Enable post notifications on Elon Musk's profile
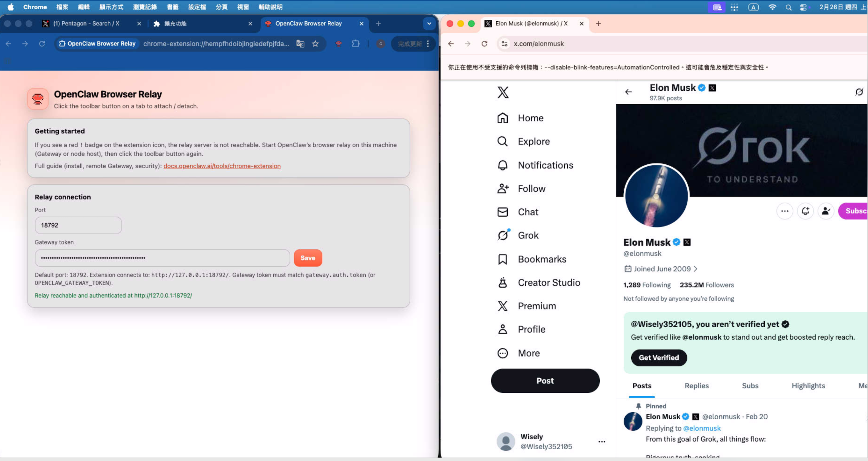Image resolution: width=868 pixels, height=461 pixels. 805,211
